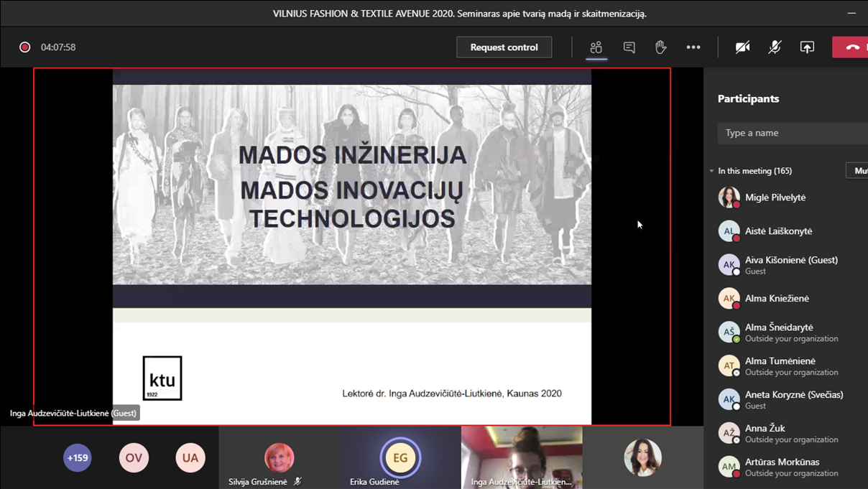Viewport: 868px width, 489px height.
Task: Click Inga Audzevičiūtė-Liutkienė's video thumbnail
Action: [x=521, y=454]
